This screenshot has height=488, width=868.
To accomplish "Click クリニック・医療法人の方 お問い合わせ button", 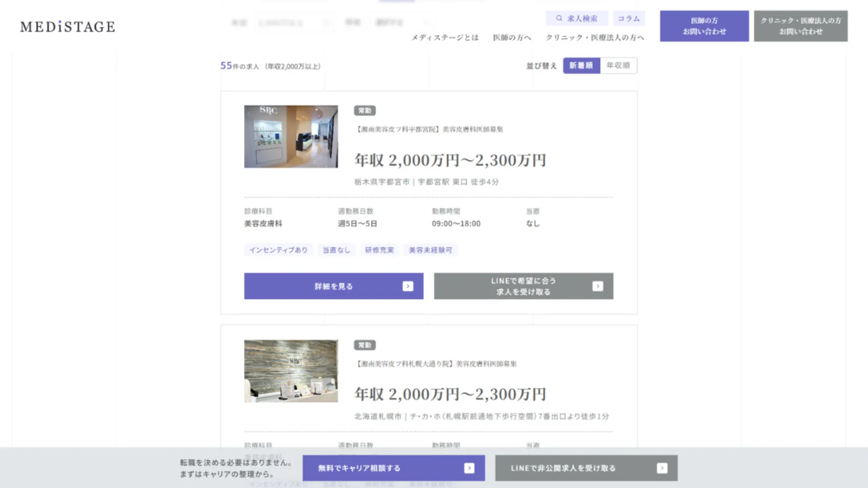I will coord(801,26).
